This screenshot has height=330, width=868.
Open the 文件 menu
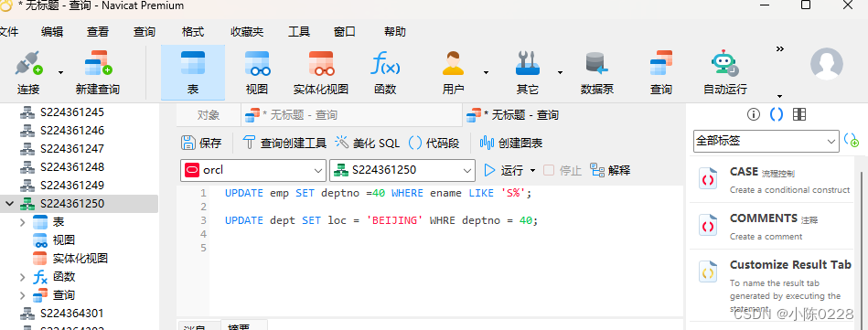click(9, 32)
